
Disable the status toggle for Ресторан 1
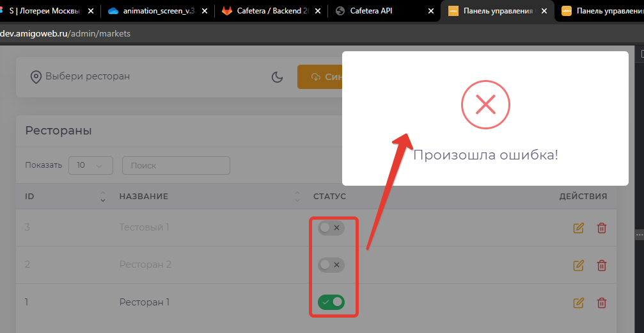click(331, 302)
